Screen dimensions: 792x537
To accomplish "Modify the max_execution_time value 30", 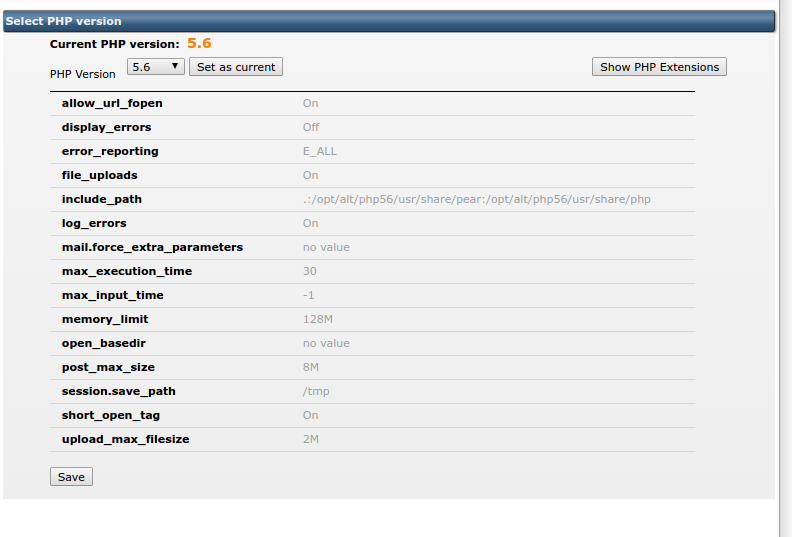I will pos(310,271).
